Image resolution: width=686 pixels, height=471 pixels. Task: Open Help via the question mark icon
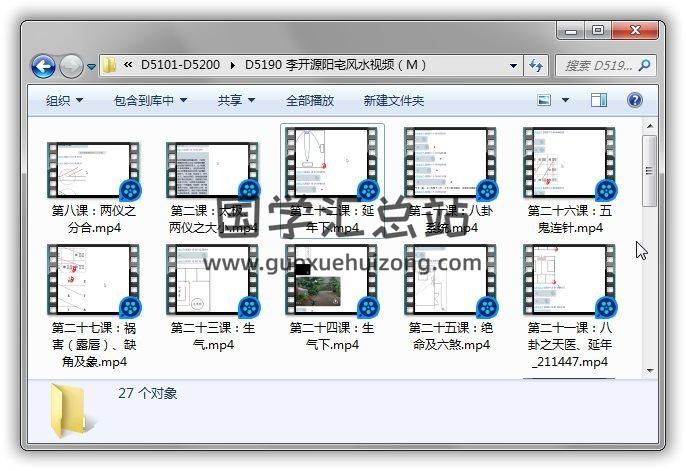click(x=634, y=100)
